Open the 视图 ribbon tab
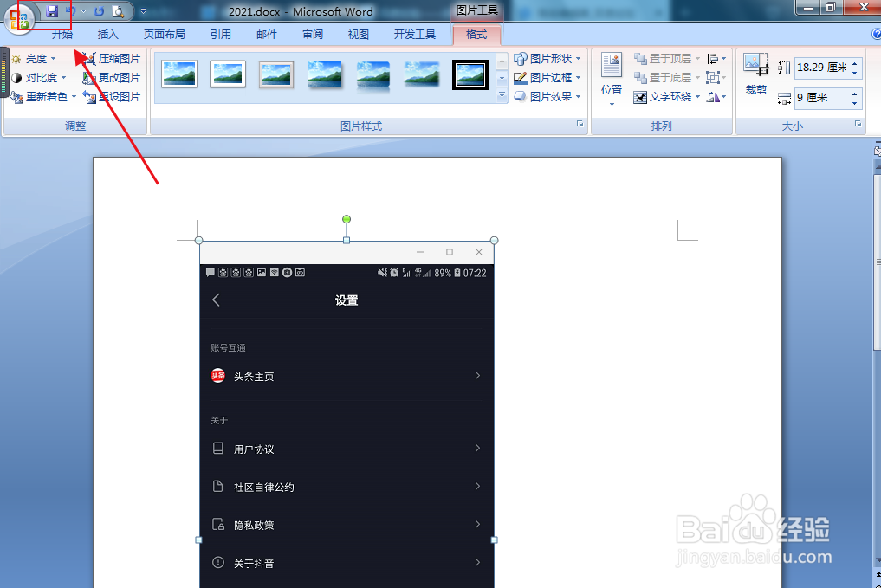Image resolution: width=881 pixels, height=588 pixels. [358, 35]
